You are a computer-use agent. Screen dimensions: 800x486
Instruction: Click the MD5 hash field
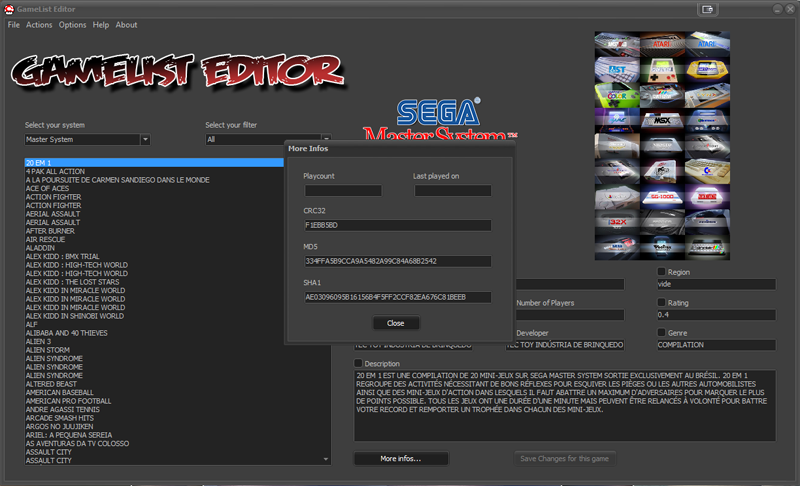tap(398, 261)
